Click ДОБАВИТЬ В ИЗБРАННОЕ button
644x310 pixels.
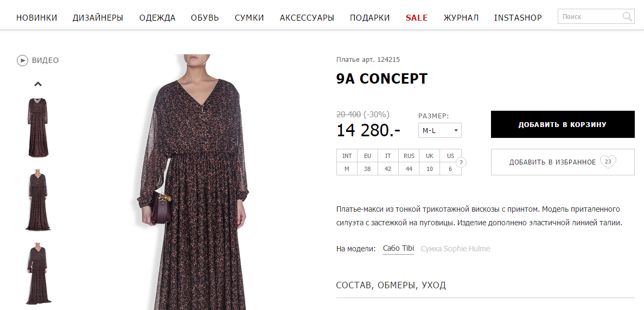(x=563, y=162)
